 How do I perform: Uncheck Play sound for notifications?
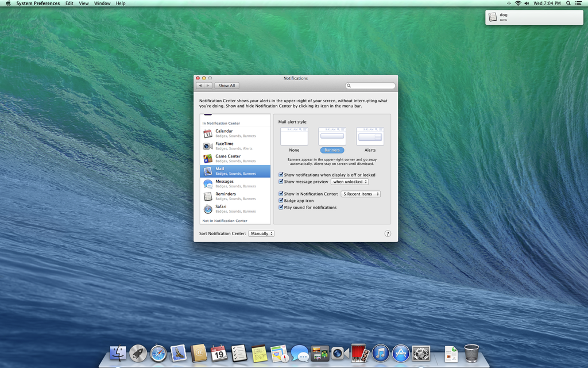(281, 207)
